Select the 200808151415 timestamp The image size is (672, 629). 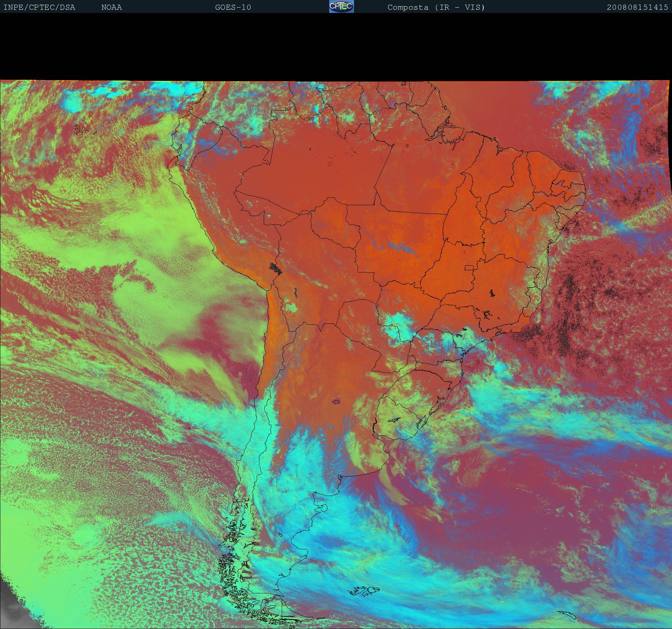(637, 7)
